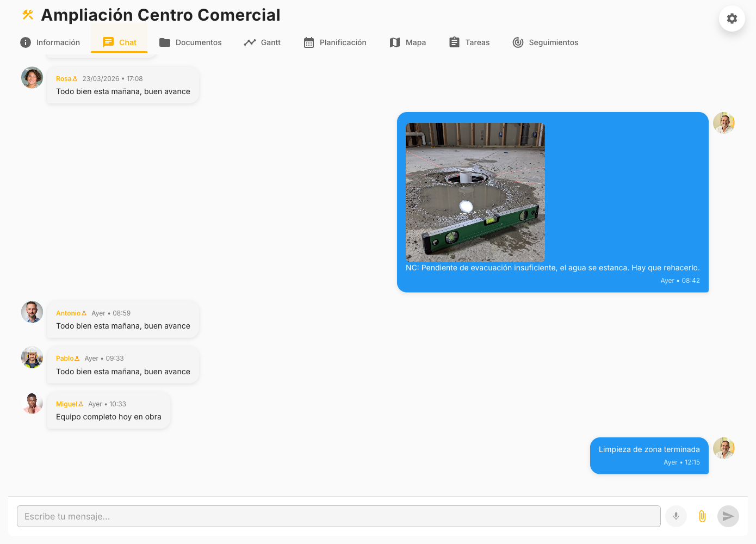Start voice recording with the microphone icon
The width and height of the screenshot is (756, 544).
[x=676, y=516]
